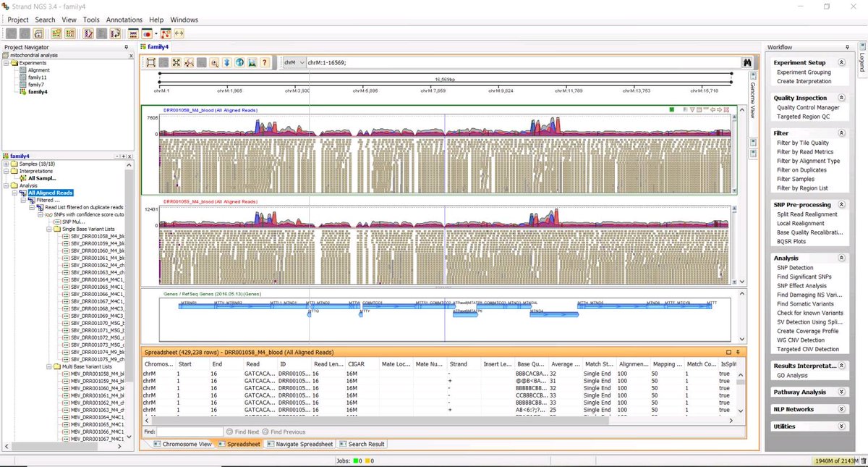Click the horizontal double-arrow icon in main toolbar

pyautogui.click(x=178, y=33)
